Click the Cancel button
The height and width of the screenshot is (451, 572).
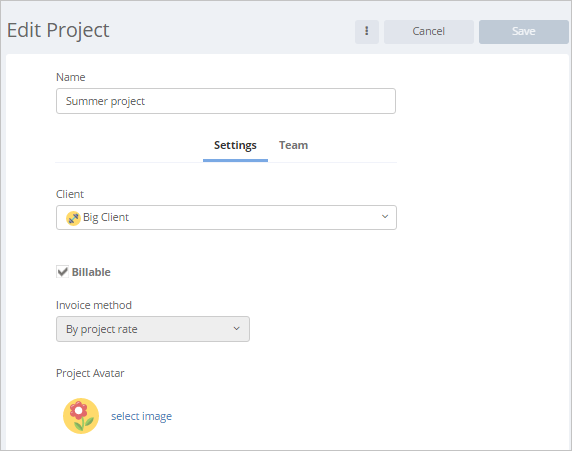(x=429, y=32)
